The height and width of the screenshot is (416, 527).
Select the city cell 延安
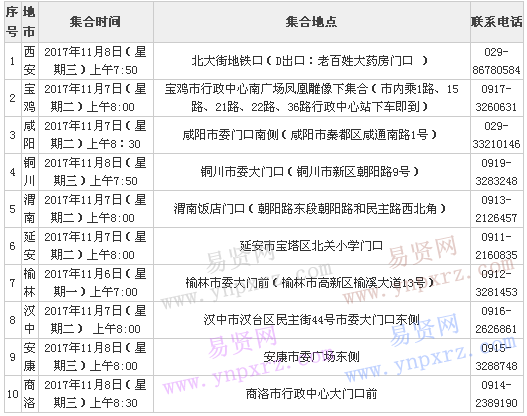[x=29, y=246]
